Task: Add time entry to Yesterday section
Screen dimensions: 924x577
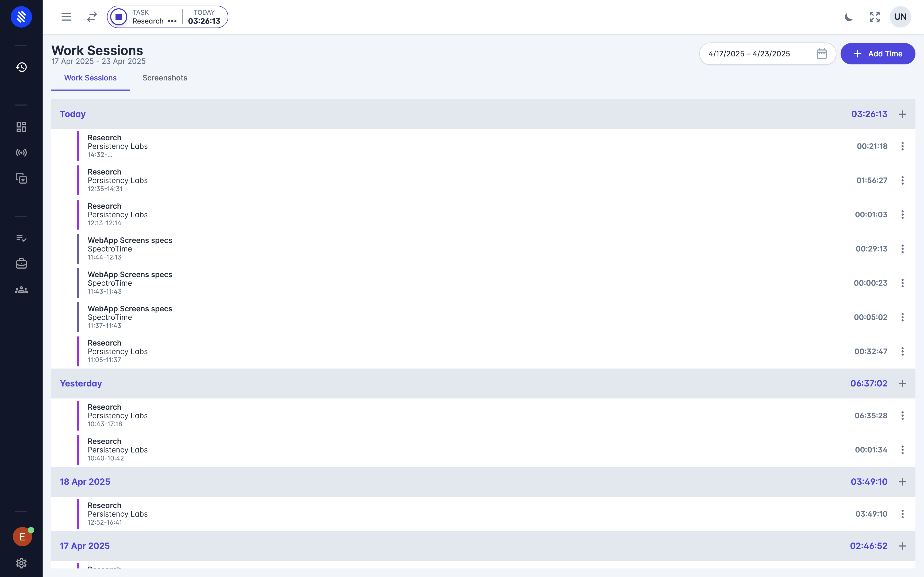Action: tap(902, 384)
